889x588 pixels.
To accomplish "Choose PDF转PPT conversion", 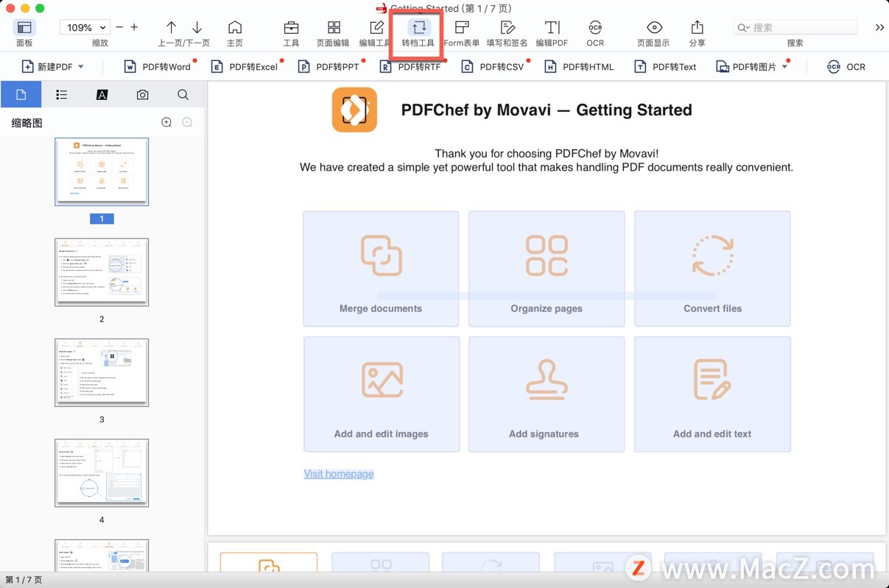I will point(329,67).
